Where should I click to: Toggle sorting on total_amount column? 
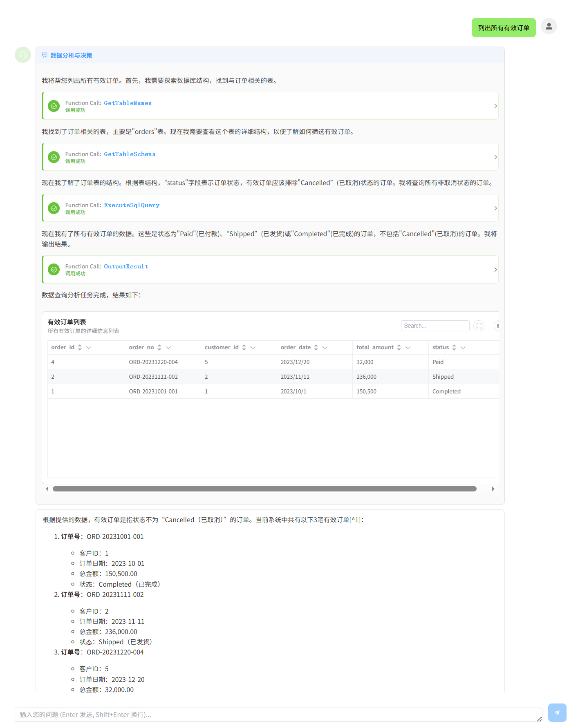(399, 347)
